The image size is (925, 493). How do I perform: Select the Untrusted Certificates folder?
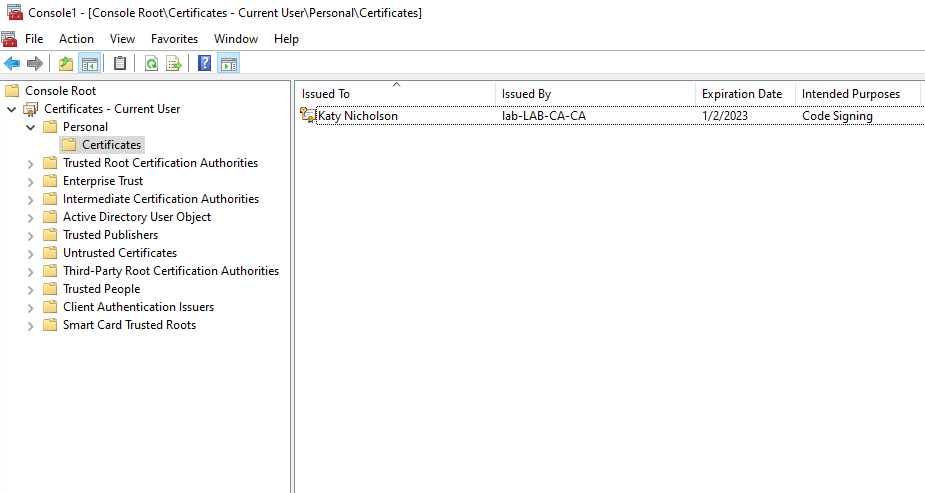(x=119, y=253)
